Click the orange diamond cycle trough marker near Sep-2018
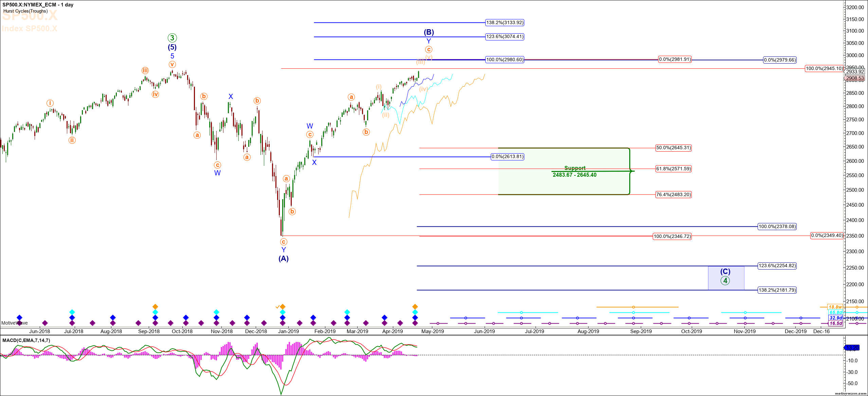Viewport: 868px width, 396px height. pos(155,307)
